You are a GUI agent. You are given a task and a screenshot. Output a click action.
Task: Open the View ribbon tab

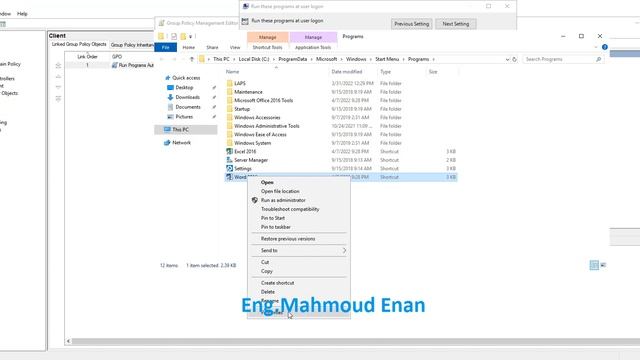(x=235, y=47)
